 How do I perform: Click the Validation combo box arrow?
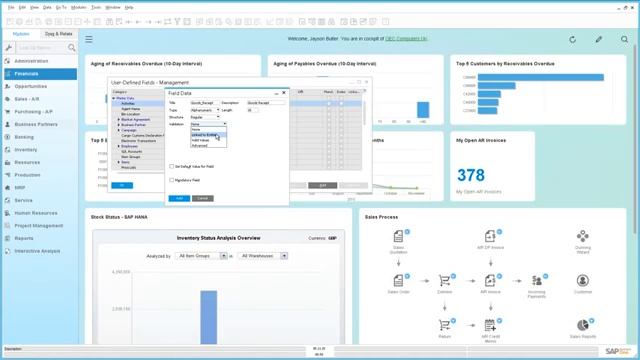[x=224, y=124]
